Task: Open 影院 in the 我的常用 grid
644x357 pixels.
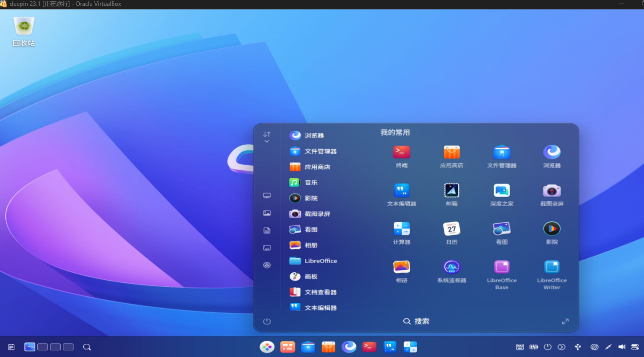Action: (x=552, y=229)
